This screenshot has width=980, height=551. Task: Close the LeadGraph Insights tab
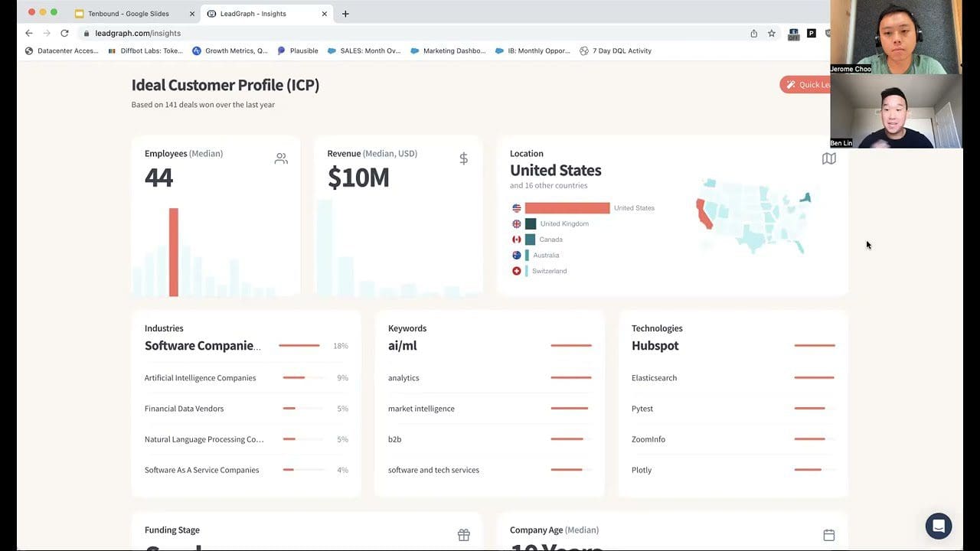point(325,14)
